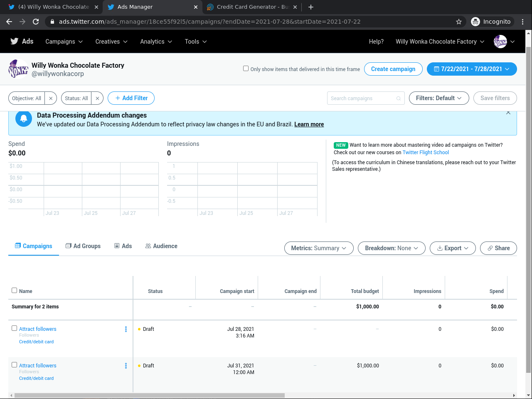This screenshot has height=399, width=532.
Task: Click the Objective: All filter chip
Action: [x=27, y=98]
